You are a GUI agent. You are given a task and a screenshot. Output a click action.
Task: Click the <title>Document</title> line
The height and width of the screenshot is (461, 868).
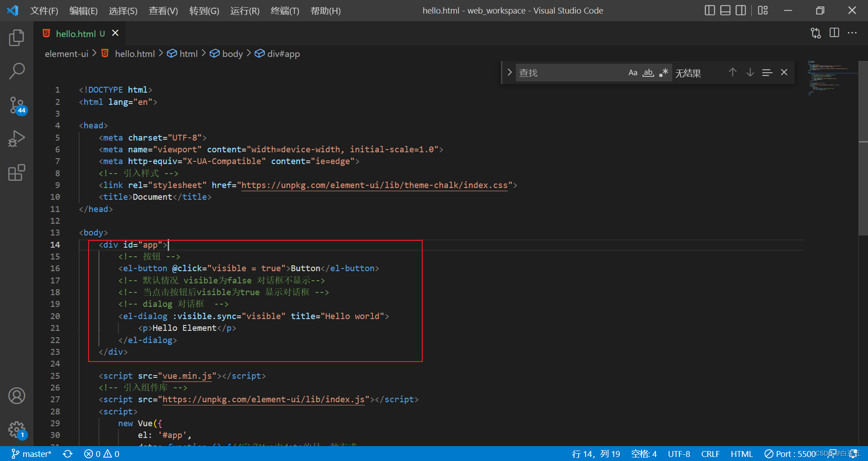pyautogui.click(x=155, y=197)
